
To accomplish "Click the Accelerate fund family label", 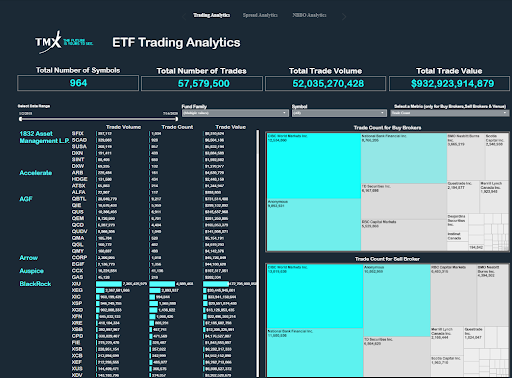I will (36, 173).
